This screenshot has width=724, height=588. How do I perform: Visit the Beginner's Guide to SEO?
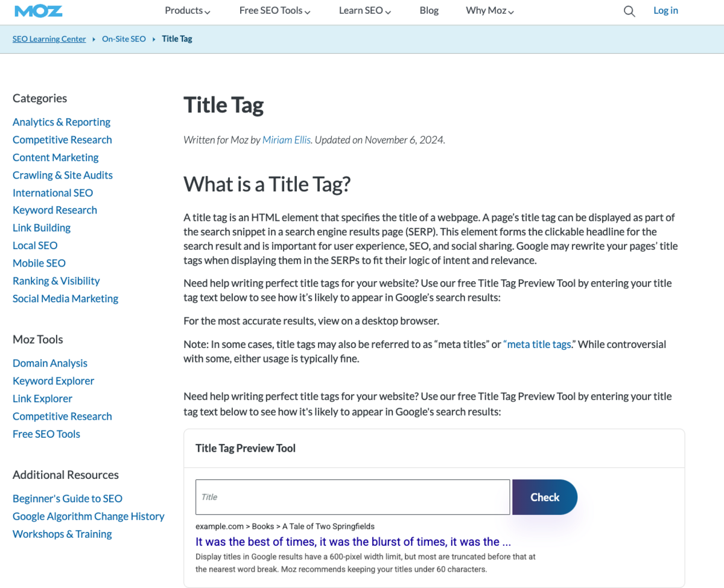pos(67,498)
